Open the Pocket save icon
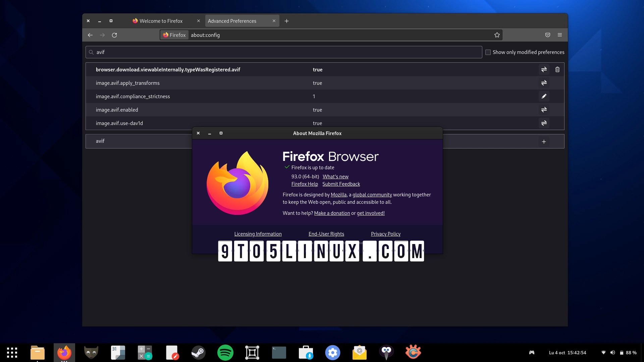The width and height of the screenshot is (644, 362). [547, 35]
